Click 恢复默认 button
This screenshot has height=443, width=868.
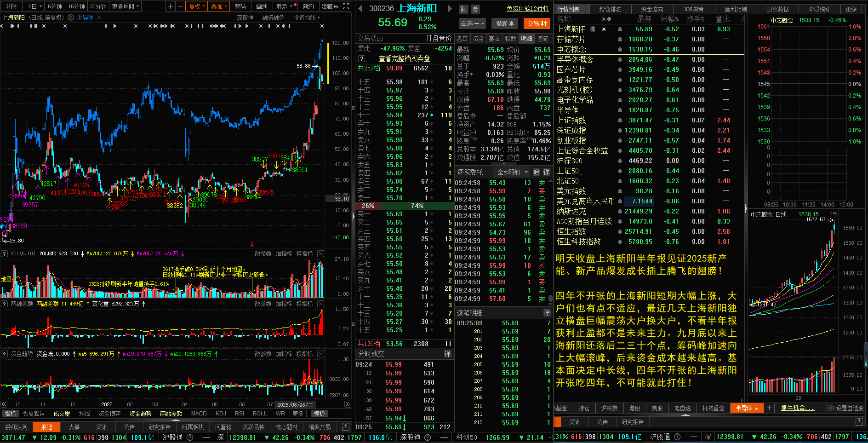[34, 414]
